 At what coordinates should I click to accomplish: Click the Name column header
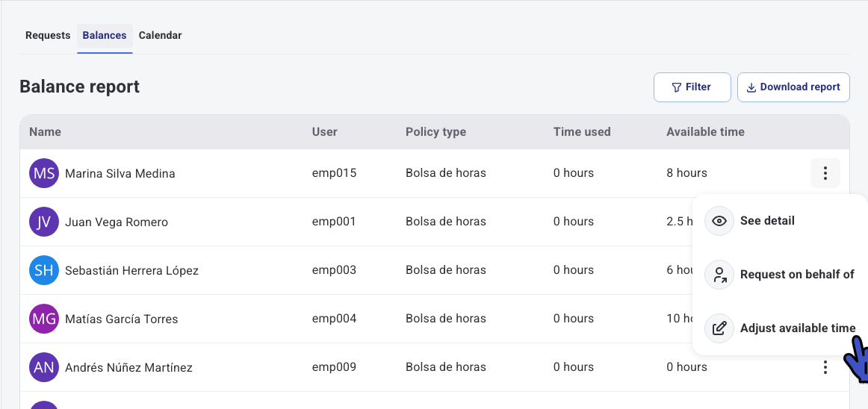tap(46, 131)
